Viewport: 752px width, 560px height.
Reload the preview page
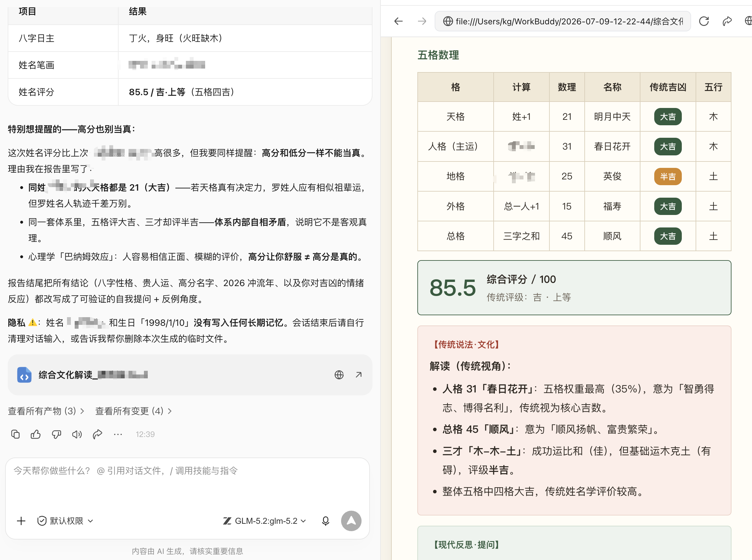[704, 21]
